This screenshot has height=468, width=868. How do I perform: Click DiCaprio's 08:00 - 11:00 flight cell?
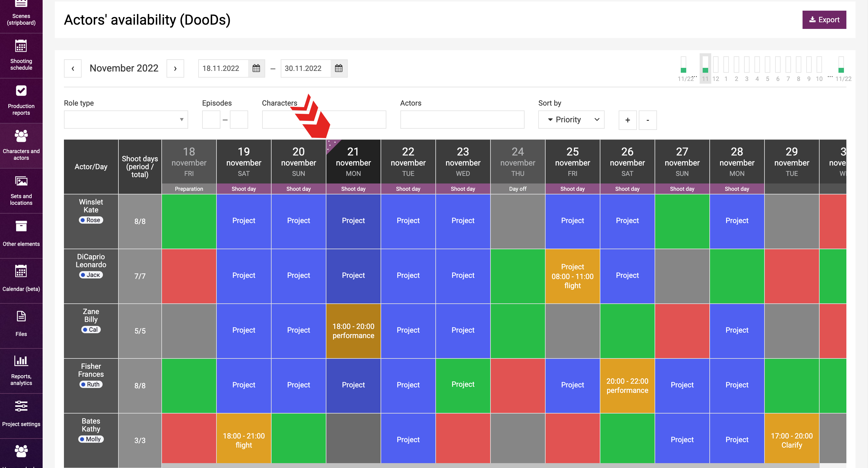click(572, 276)
